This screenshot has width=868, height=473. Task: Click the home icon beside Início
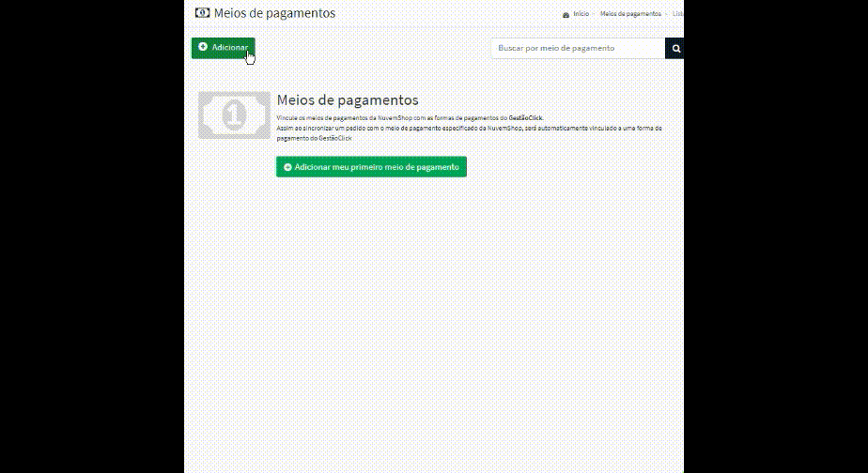(566, 15)
